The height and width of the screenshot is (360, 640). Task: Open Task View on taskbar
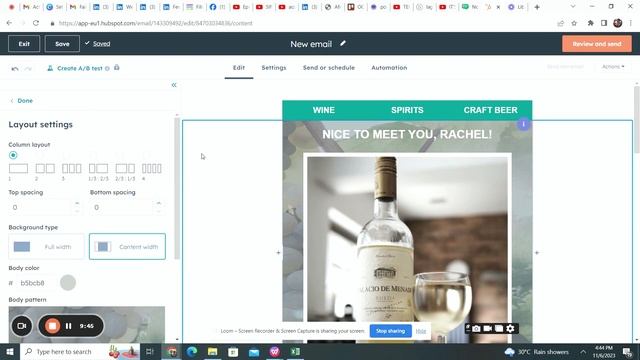tap(150, 351)
